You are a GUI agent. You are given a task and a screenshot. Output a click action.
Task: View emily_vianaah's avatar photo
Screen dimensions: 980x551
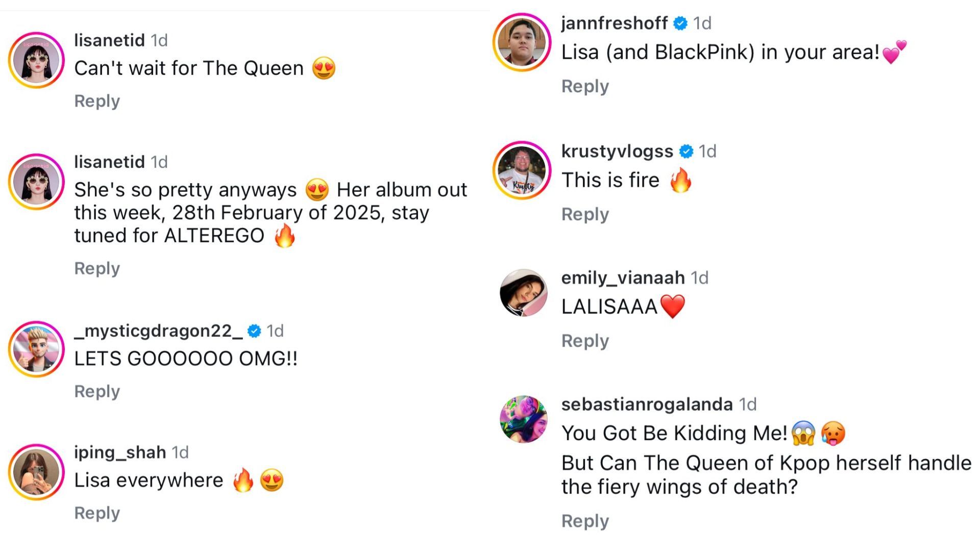pyautogui.click(x=523, y=293)
